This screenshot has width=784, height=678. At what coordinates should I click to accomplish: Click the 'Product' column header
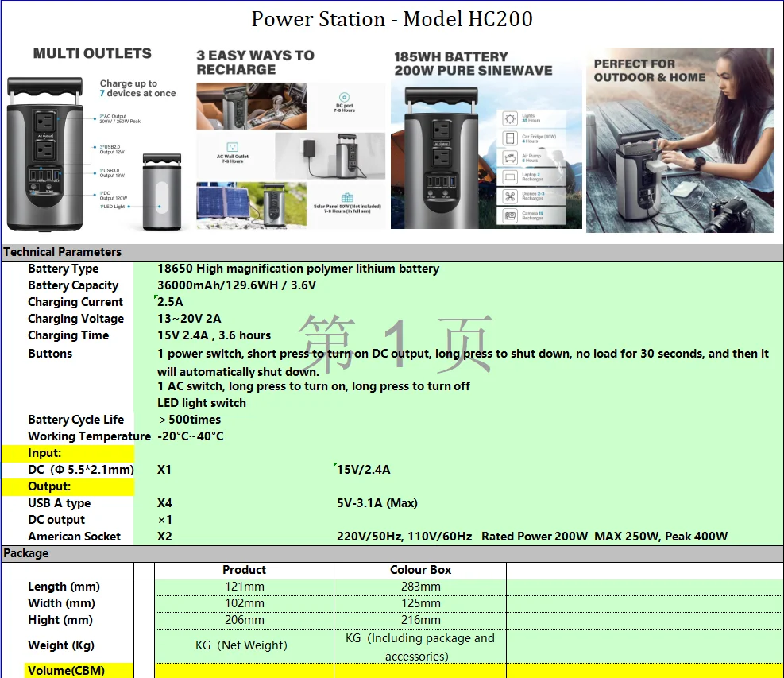pyautogui.click(x=244, y=570)
